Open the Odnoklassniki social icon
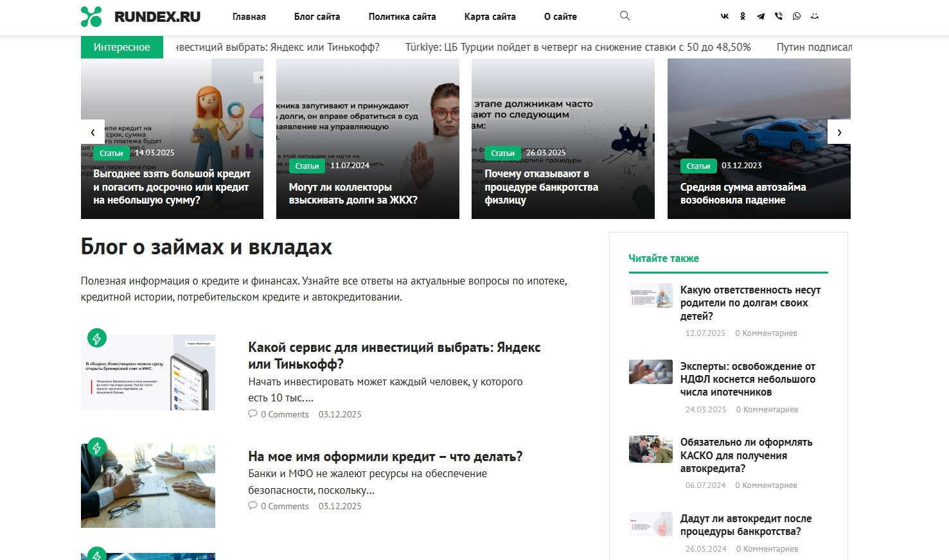The width and height of the screenshot is (949, 560). tap(743, 17)
